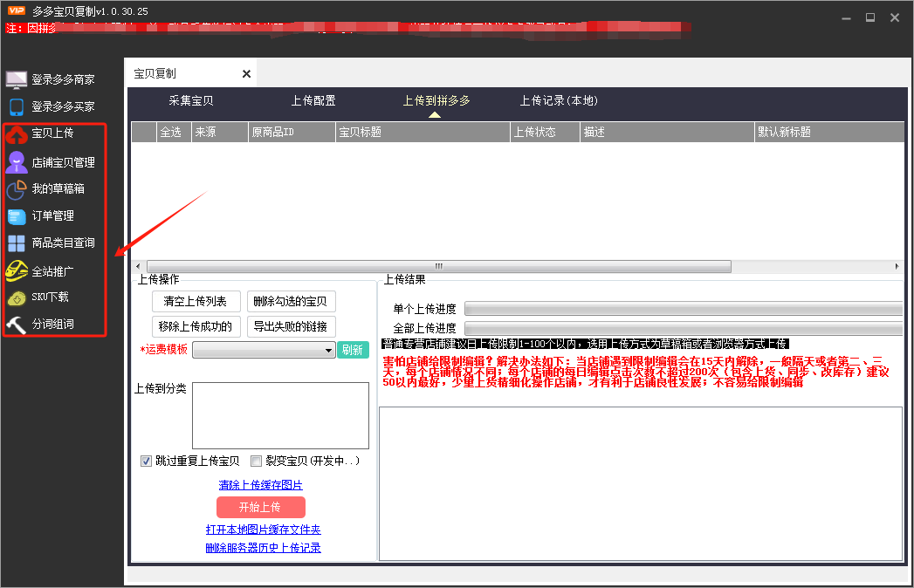The width and height of the screenshot is (914, 588).
Task: Click the 分词组词 hammer icon
Action: [x=17, y=324]
